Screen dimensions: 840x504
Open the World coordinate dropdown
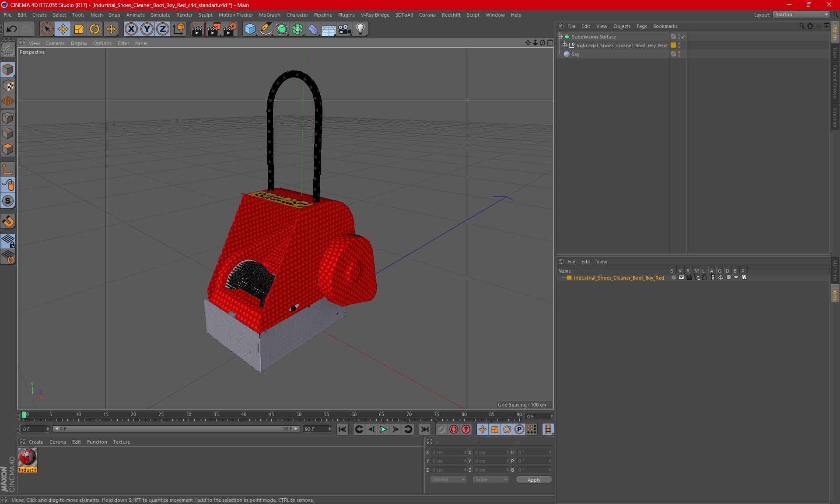(x=448, y=479)
